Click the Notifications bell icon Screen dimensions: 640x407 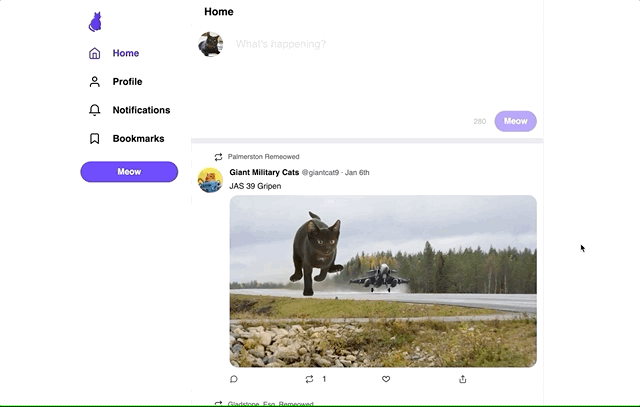click(x=94, y=110)
